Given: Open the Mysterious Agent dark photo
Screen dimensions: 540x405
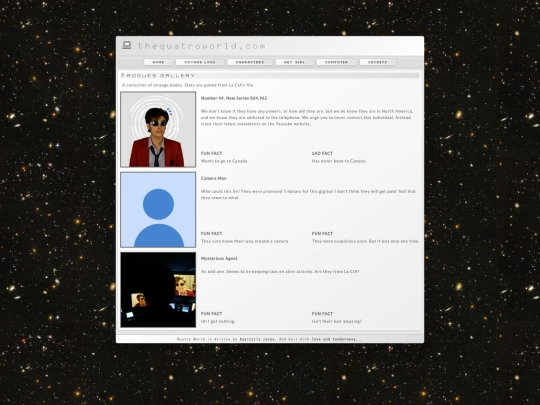Looking at the screenshot, I should 158,290.
